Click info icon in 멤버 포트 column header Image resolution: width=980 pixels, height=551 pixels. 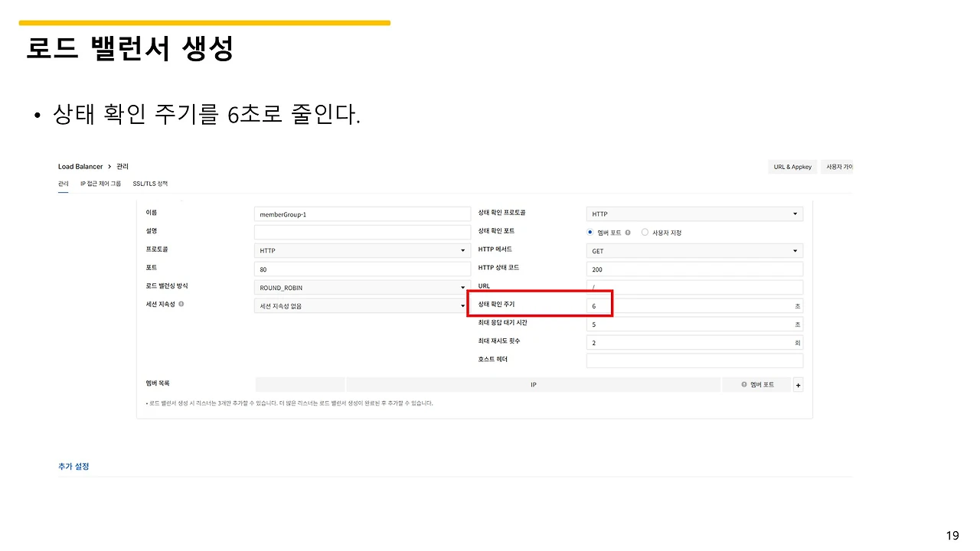(743, 384)
